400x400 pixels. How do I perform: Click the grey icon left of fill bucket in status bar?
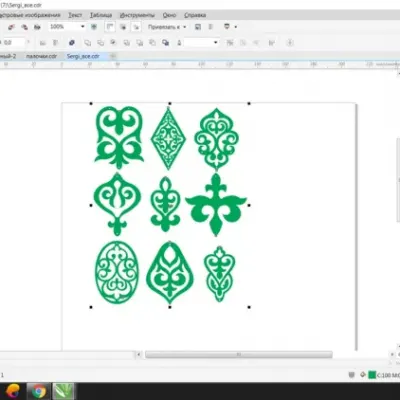[351, 375]
